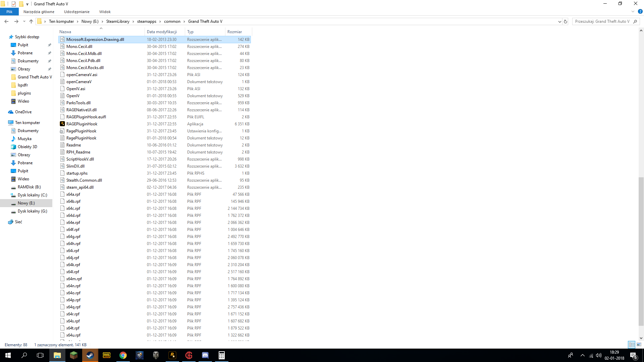Click the Up one level arrow
Image resolution: width=644 pixels, height=362 pixels.
31,21
